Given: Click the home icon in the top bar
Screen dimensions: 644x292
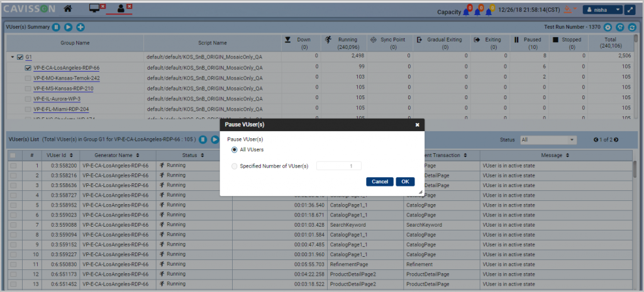Looking at the screenshot, I should [x=68, y=9].
